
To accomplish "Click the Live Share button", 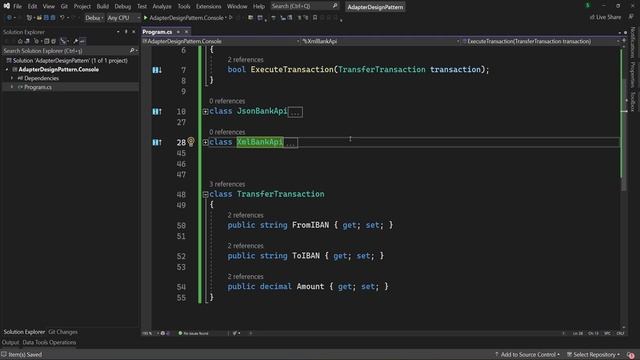I will pyautogui.click(x=605, y=17).
